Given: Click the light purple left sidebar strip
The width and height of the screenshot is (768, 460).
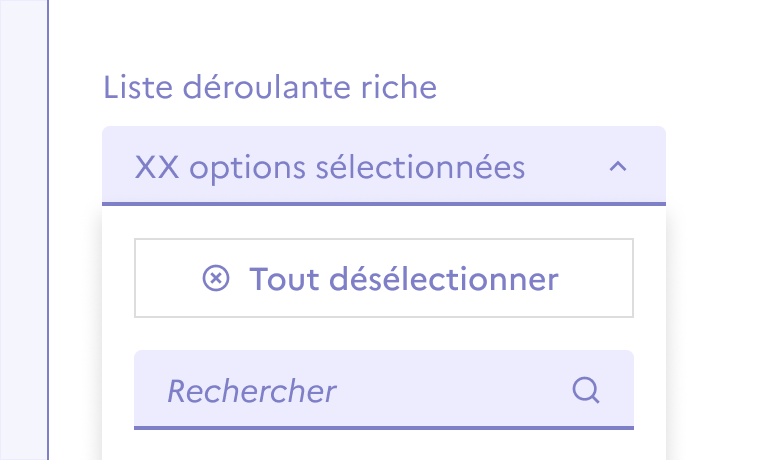Looking at the screenshot, I should tap(23, 230).
